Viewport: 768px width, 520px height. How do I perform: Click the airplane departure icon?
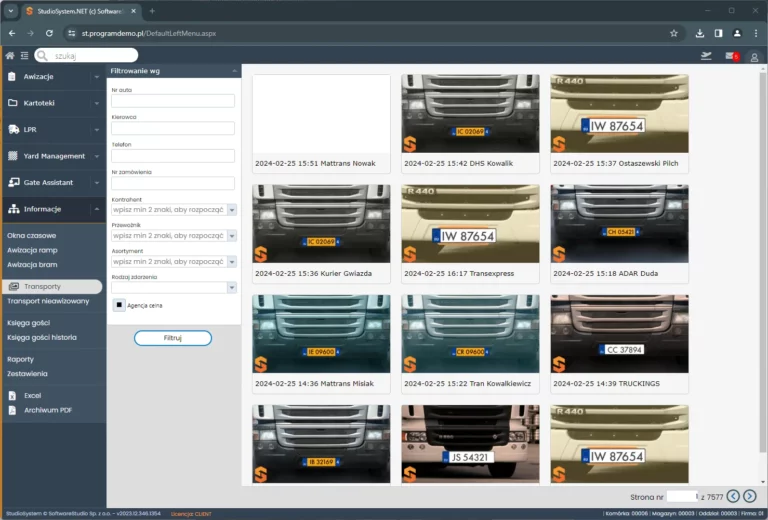pyautogui.click(x=706, y=56)
